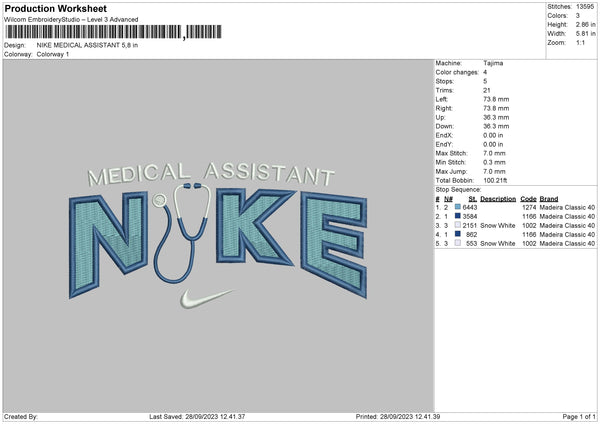This screenshot has width=600, height=424.
Task: Select the Zoom value 1:1
Action: pos(580,43)
